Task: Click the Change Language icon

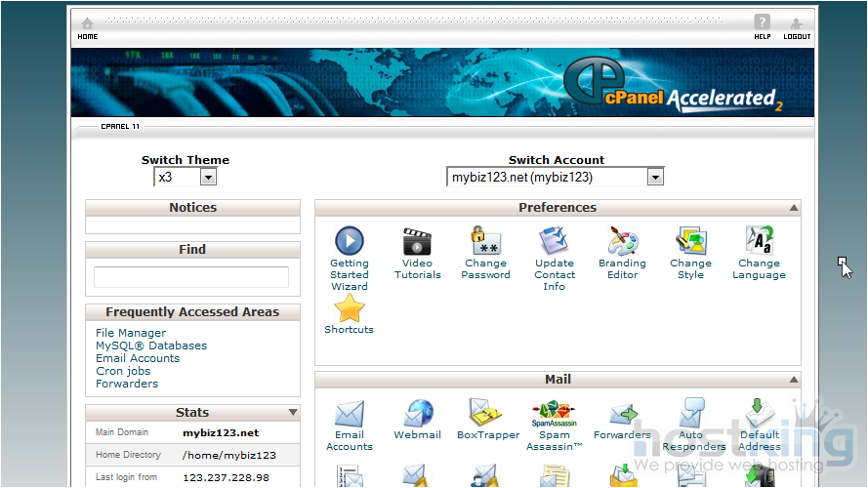Action: pos(759,241)
